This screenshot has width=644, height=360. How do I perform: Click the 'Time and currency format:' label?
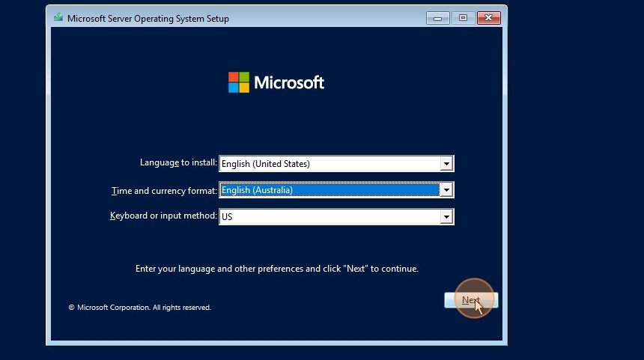[x=164, y=191]
